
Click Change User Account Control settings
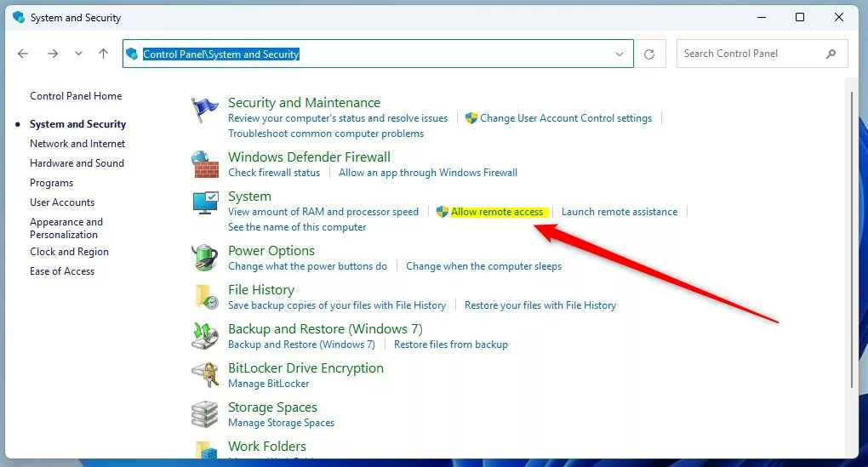pos(566,118)
